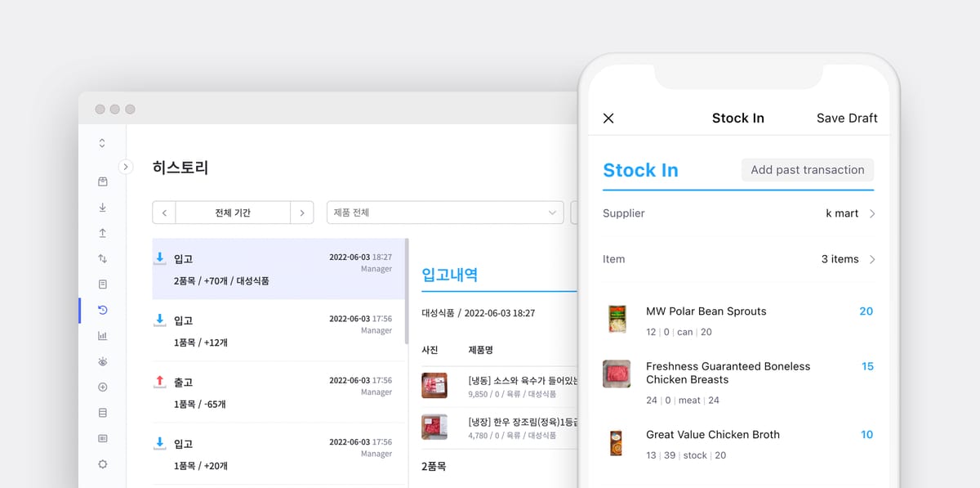The height and width of the screenshot is (488, 980).
Task: Open the inventory adjust arrows icon in sidebar
Action: (x=102, y=258)
